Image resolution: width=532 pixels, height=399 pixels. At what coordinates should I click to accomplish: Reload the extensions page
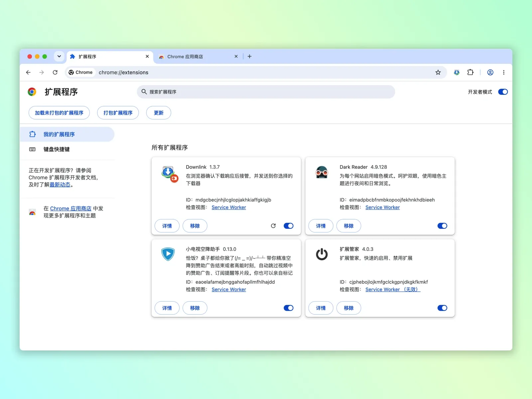(55, 72)
